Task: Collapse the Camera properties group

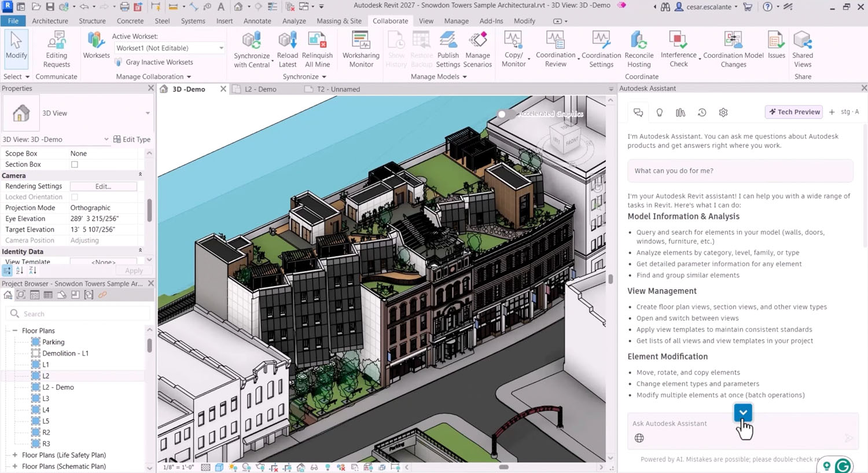Action: [140, 175]
